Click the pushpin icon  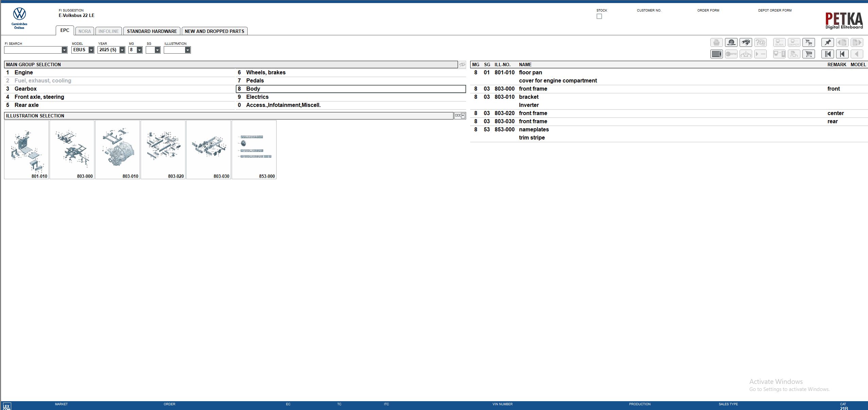(x=828, y=42)
